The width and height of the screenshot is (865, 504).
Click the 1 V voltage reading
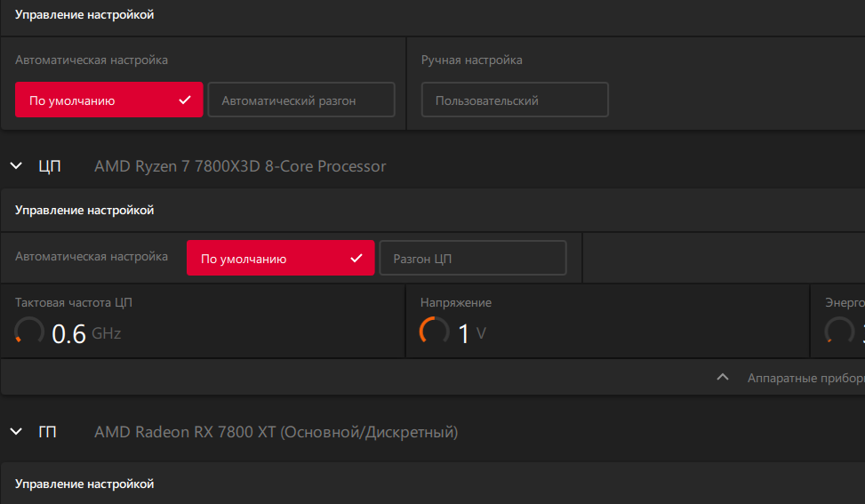click(x=472, y=333)
